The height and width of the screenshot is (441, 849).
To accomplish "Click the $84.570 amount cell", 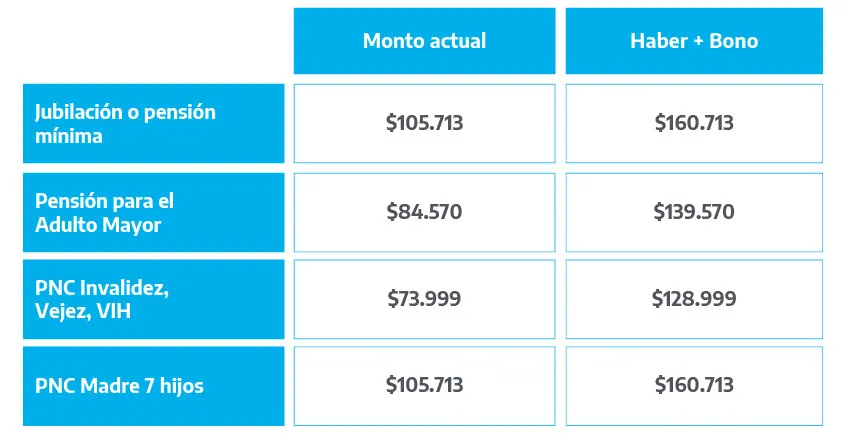I will (424, 212).
